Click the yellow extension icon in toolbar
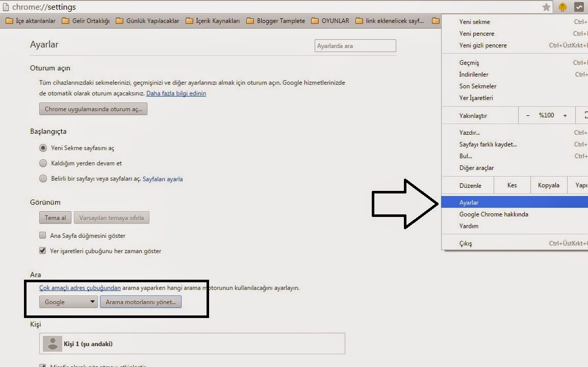Viewport: 588px width, 367px height. [x=563, y=7]
